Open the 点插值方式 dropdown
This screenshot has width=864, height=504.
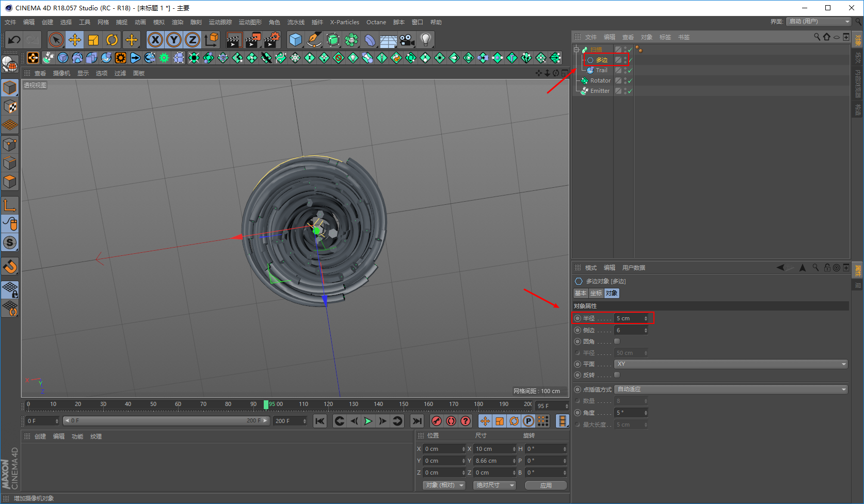(731, 389)
